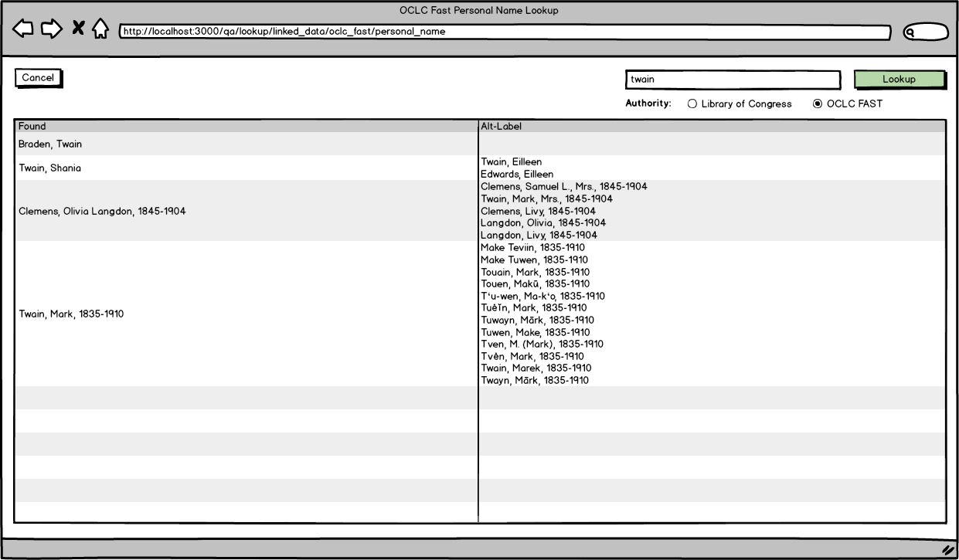Viewport: 959px width, 560px height.
Task: Click the browser back arrow
Action: (23, 29)
